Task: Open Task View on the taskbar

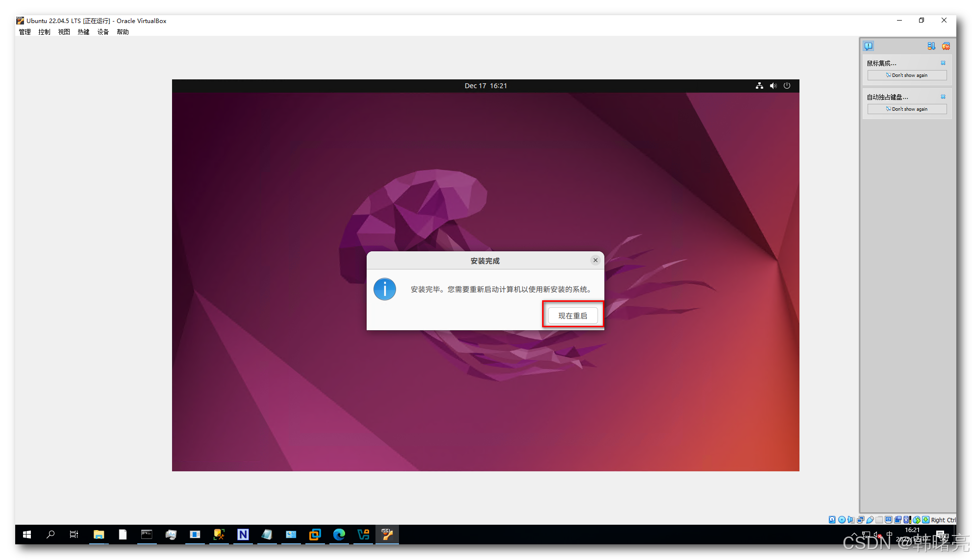Action: pyautogui.click(x=74, y=535)
